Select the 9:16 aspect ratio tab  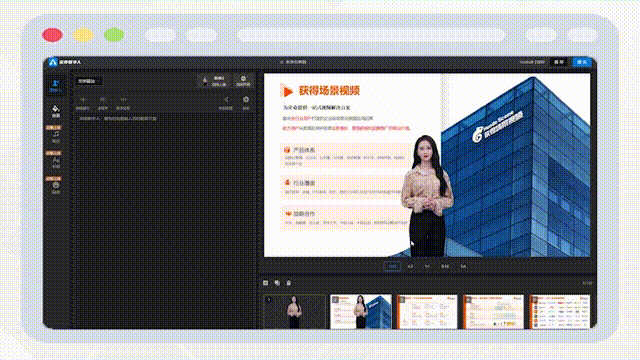(x=445, y=266)
